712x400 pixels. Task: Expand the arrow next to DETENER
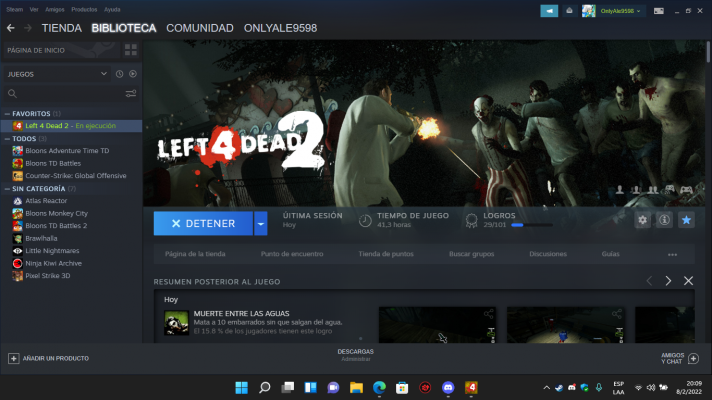pyautogui.click(x=261, y=223)
